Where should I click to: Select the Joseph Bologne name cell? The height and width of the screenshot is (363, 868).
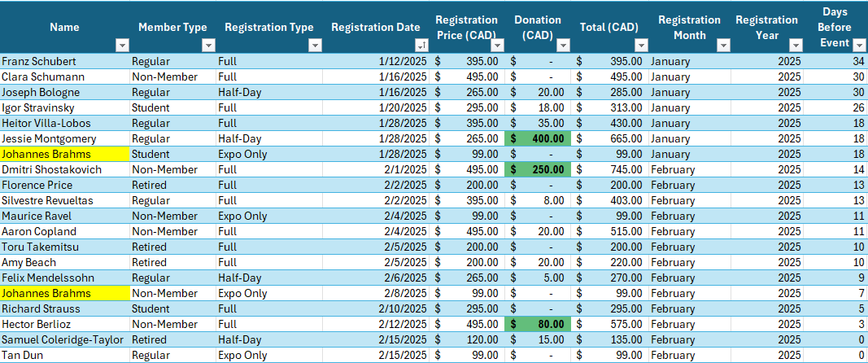(65, 92)
